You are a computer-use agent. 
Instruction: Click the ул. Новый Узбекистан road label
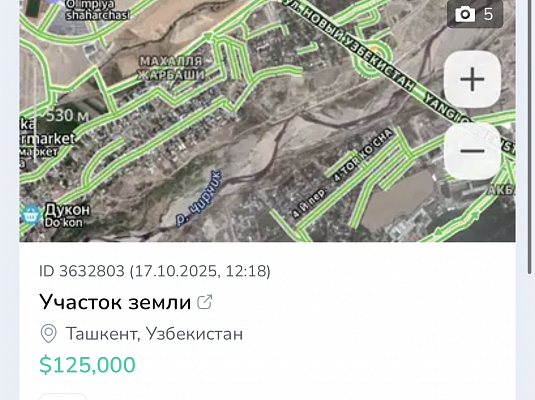[353, 46]
